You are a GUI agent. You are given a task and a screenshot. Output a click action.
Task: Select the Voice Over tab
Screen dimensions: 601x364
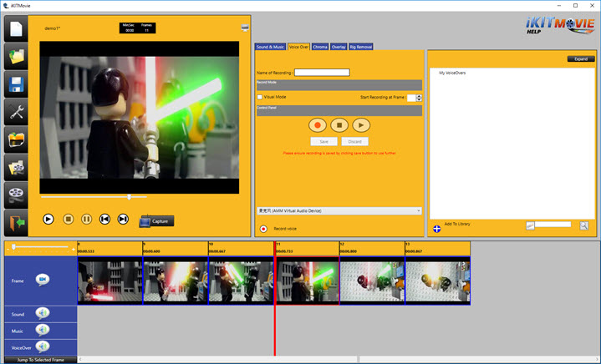click(298, 47)
